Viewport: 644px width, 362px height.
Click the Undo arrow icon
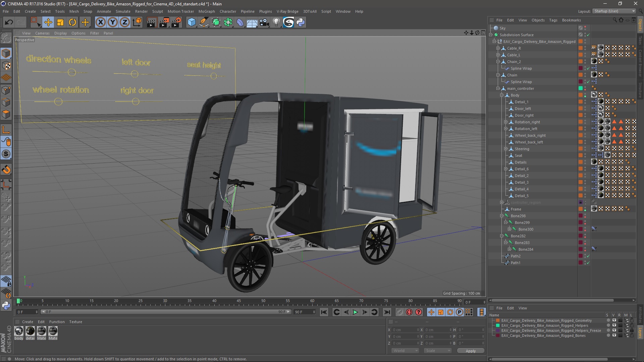[x=9, y=22]
